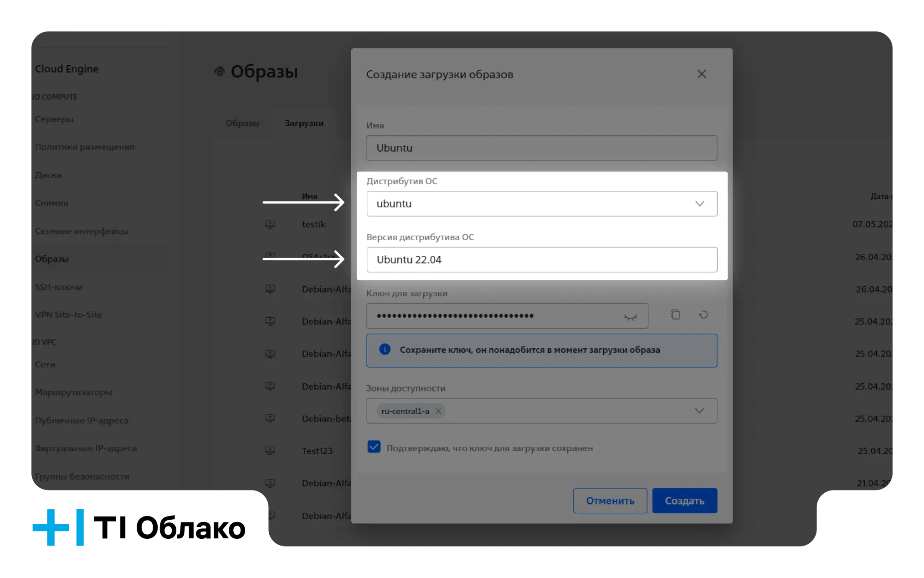Click the Образы page title icon
Screen dimensions: 924x578
click(x=220, y=72)
